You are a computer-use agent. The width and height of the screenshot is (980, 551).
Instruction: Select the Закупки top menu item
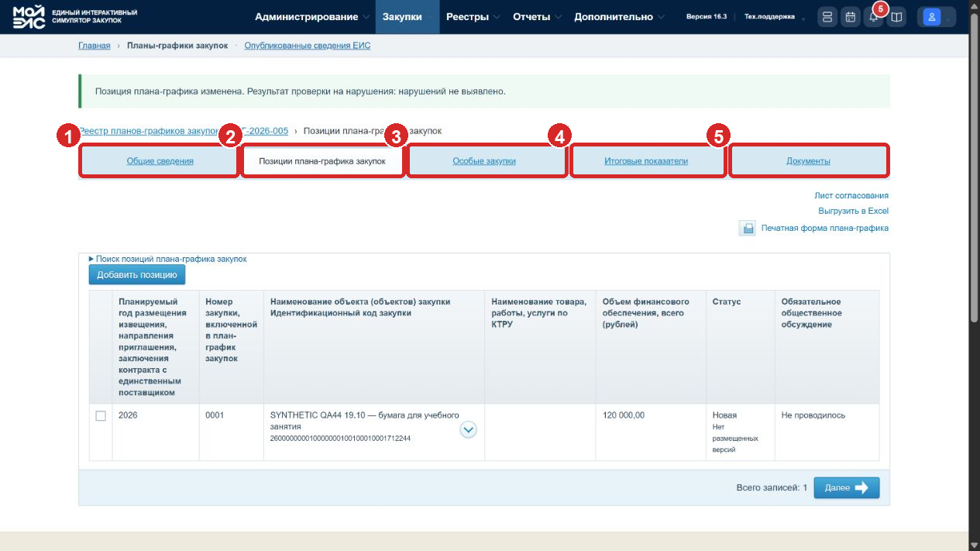click(x=407, y=17)
